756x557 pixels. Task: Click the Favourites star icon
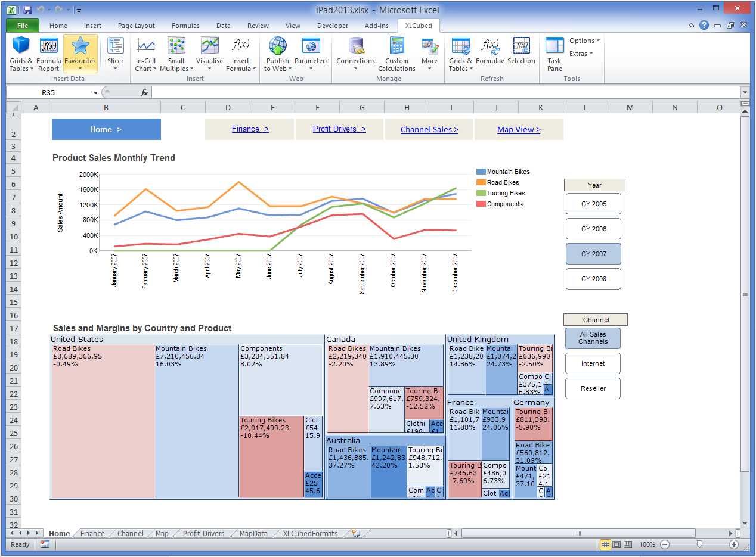click(x=80, y=46)
